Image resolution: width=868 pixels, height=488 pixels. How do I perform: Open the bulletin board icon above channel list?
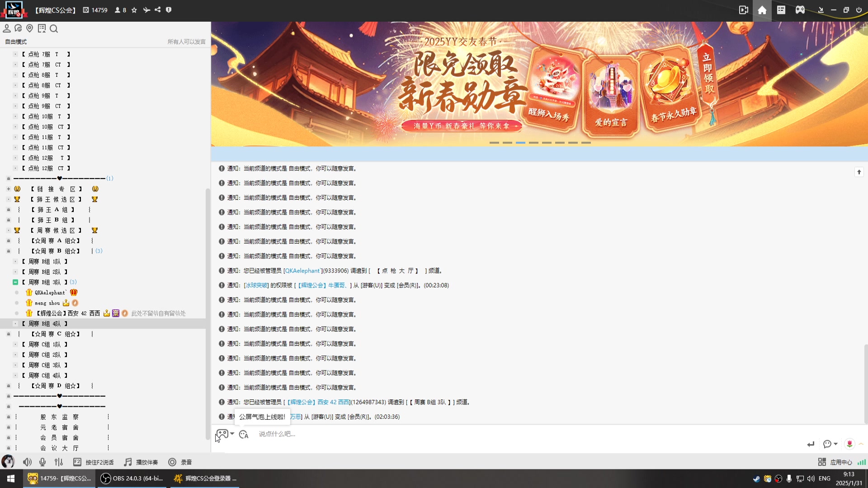tap(42, 28)
